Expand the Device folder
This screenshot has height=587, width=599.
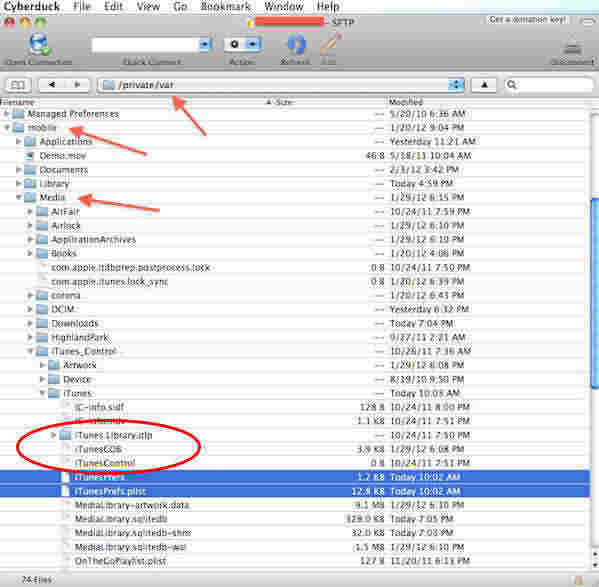tap(42, 380)
